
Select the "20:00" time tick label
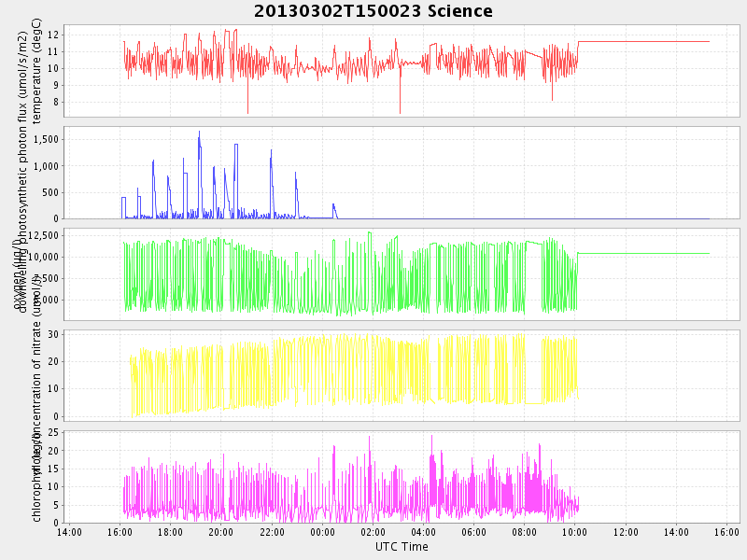(220, 532)
